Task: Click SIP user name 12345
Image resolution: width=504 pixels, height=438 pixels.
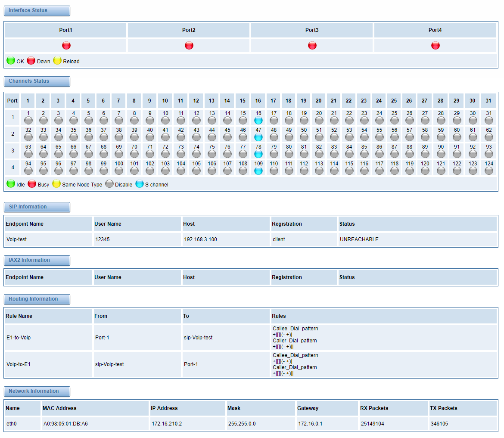Action: (103, 239)
